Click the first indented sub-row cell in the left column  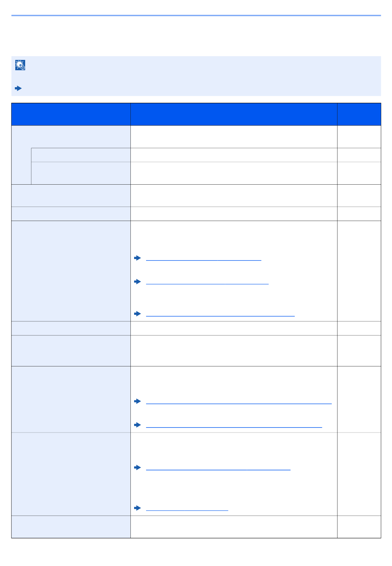81,155
